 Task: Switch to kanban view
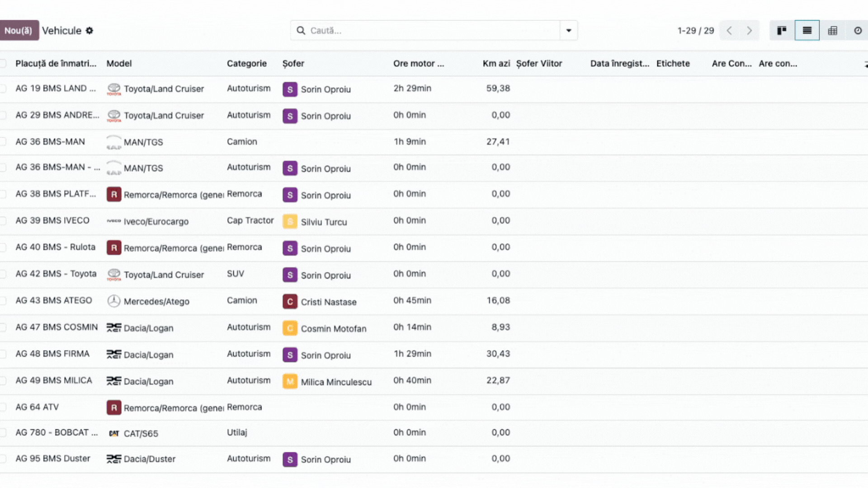pos(782,31)
